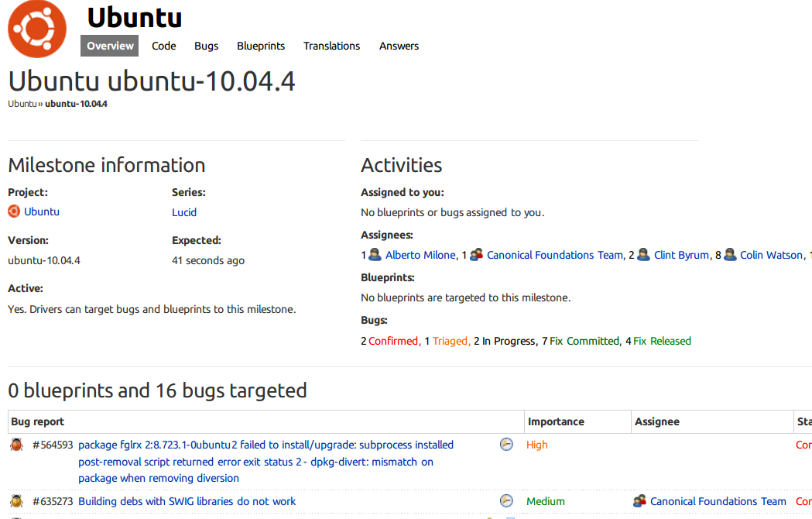Click the 'Project:' label
Screen dimensions: 812x519
(x=28, y=192)
